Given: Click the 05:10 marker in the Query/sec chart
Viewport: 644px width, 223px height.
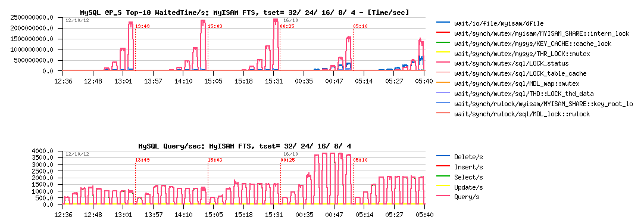Looking at the screenshot, I should click(359, 160).
